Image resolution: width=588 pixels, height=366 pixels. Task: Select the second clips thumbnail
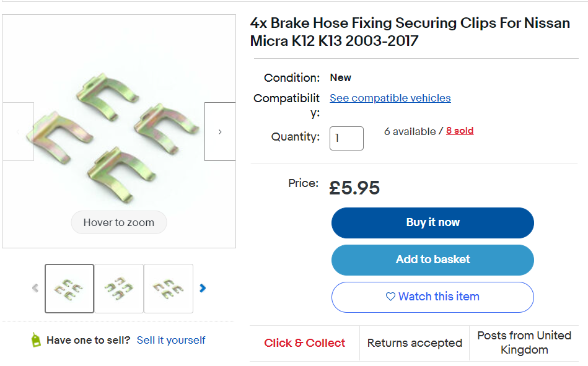[119, 289]
